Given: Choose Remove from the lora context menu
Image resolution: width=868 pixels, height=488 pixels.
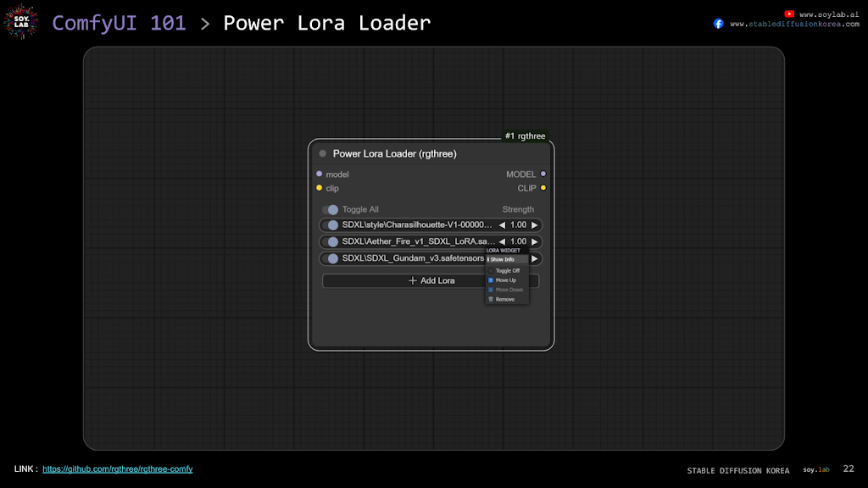Looking at the screenshot, I should [505, 299].
